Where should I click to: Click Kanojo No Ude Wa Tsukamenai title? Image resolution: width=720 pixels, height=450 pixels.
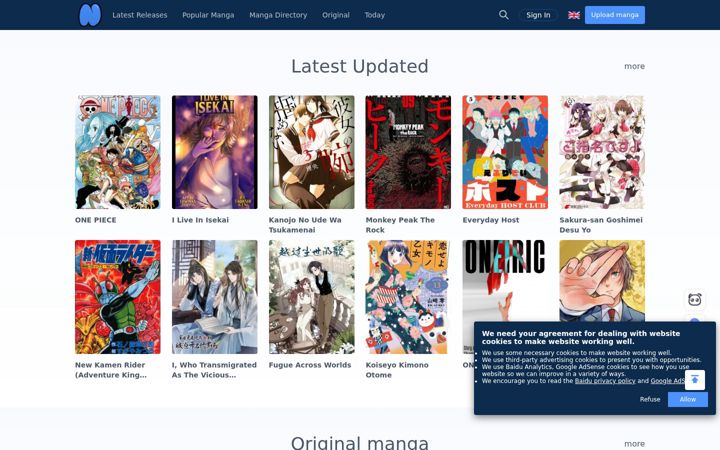click(x=305, y=225)
